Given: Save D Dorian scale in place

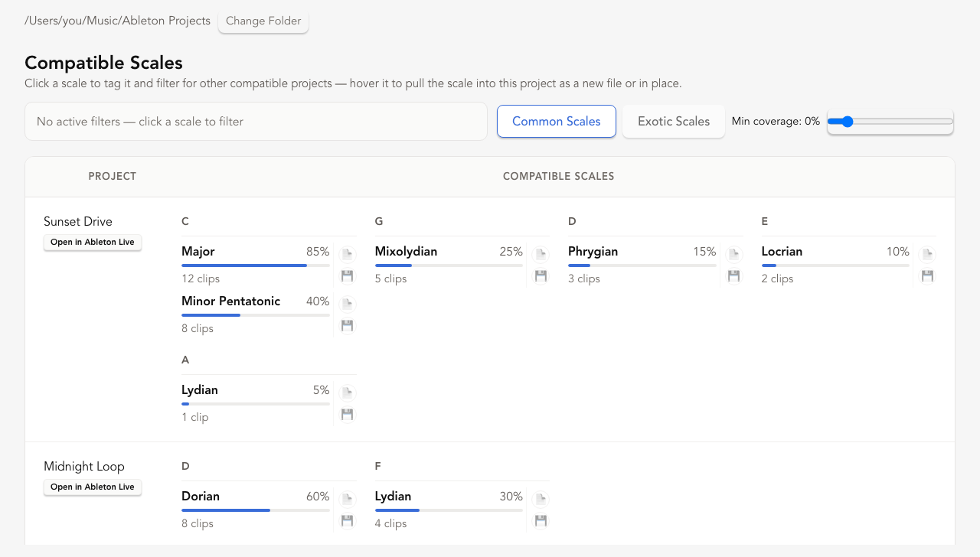Looking at the screenshot, I should [x=348, y=521].
